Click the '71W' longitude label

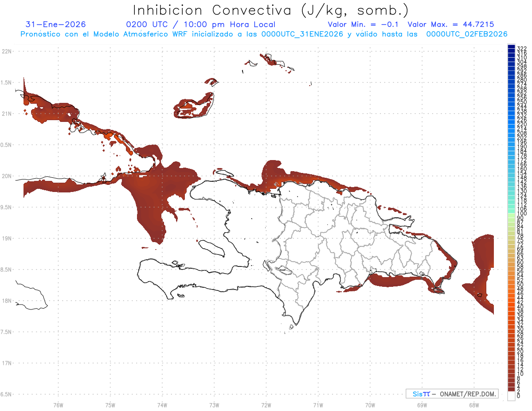pos(318,405)
